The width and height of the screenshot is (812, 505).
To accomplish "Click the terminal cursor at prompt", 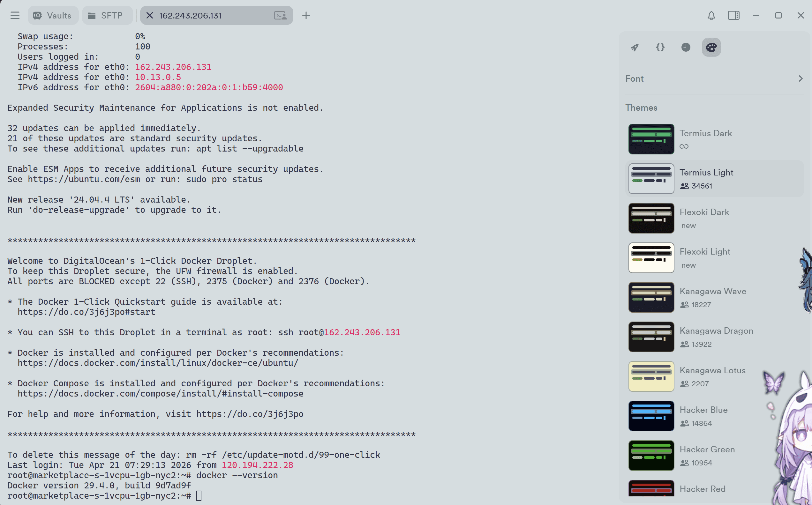I will [x=199, y=496].
